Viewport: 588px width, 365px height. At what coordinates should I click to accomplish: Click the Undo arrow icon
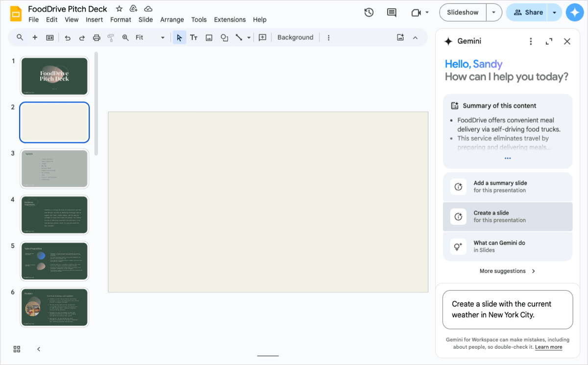coord(68,38)
